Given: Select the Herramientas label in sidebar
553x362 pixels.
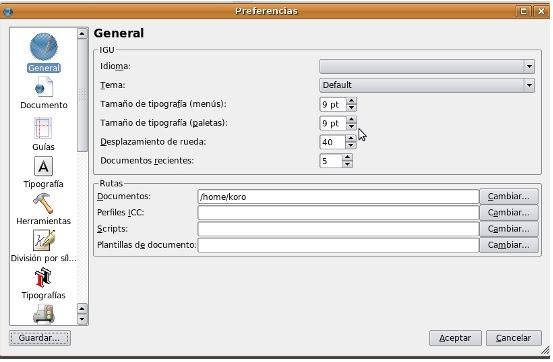Looking at the screenshot, I should point(43,221).
